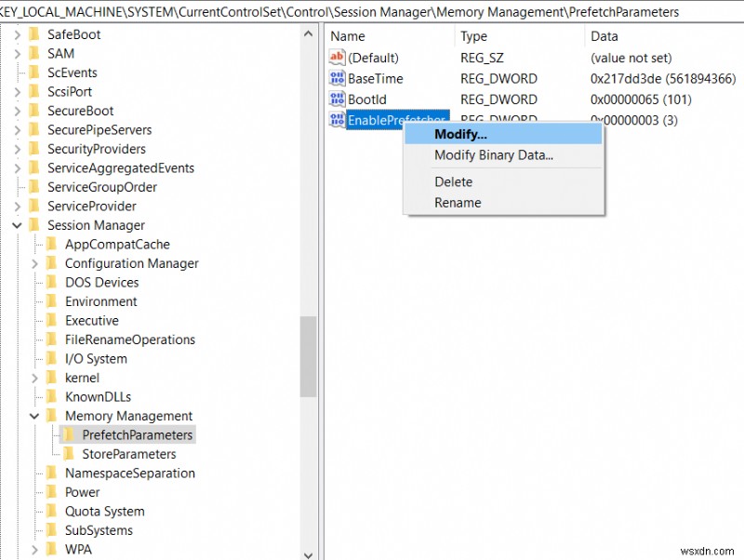Click the registry path address bar

click(x=372, y=11)
